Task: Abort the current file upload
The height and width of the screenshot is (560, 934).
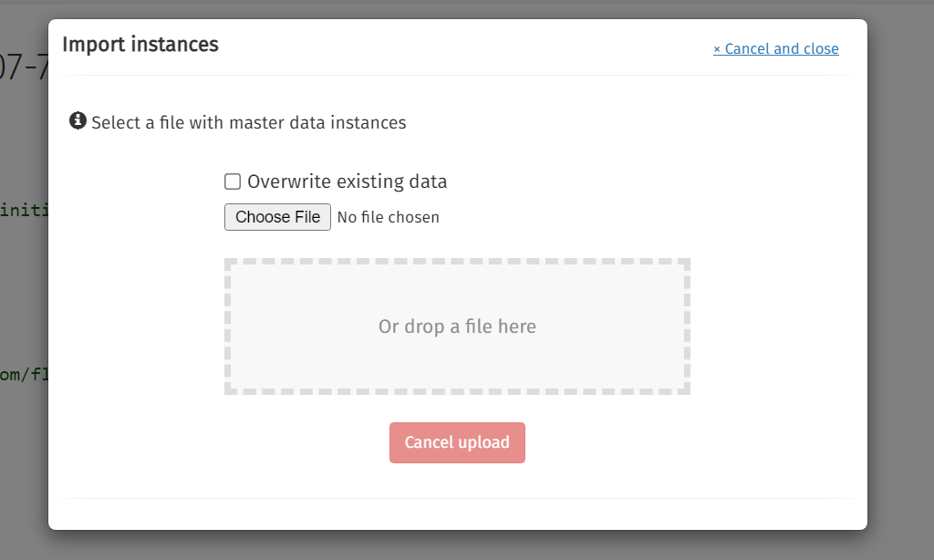Action: tap(457, 442)
